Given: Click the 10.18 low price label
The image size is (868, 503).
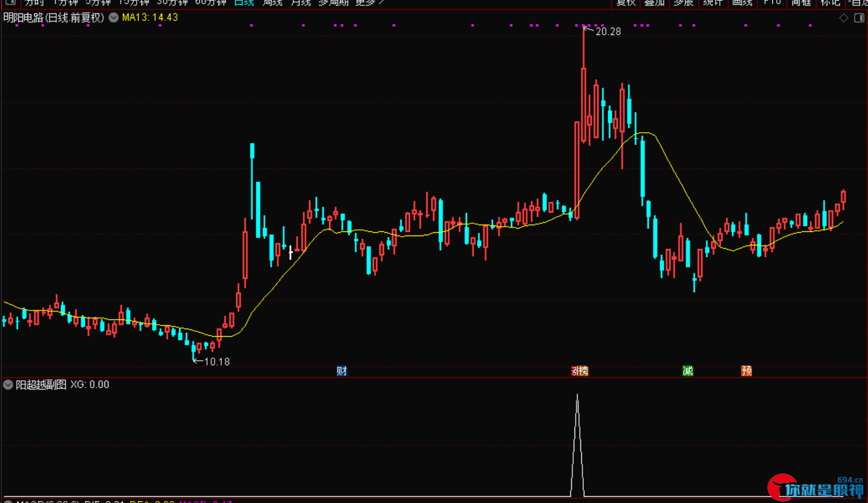Looking at the screenshot, I should (x=216, y=361).
